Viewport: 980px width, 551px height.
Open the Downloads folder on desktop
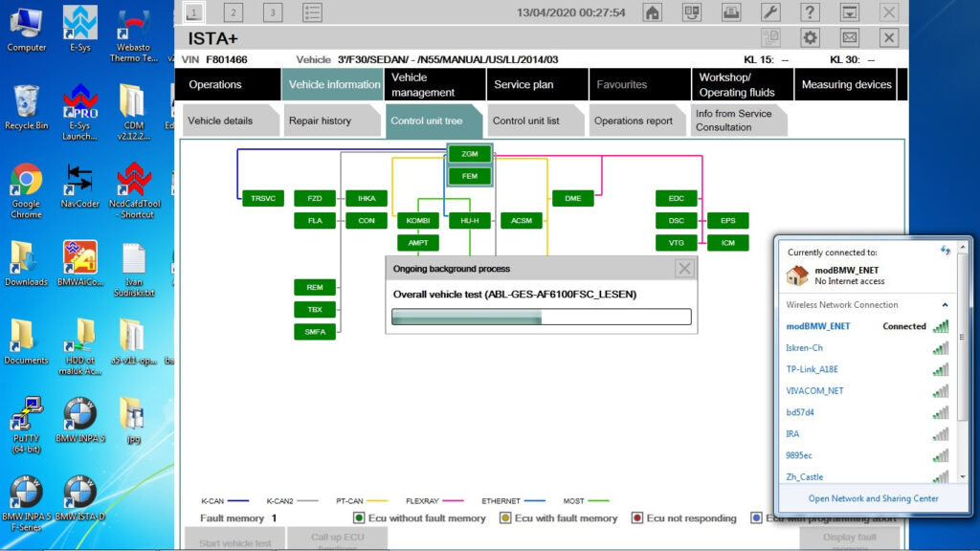click(26, 264)
